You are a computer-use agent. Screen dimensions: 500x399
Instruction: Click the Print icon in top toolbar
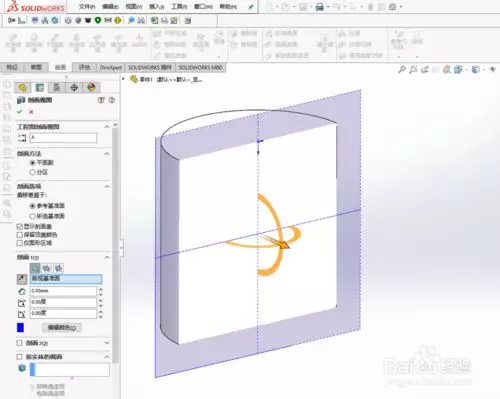point(319,7)
